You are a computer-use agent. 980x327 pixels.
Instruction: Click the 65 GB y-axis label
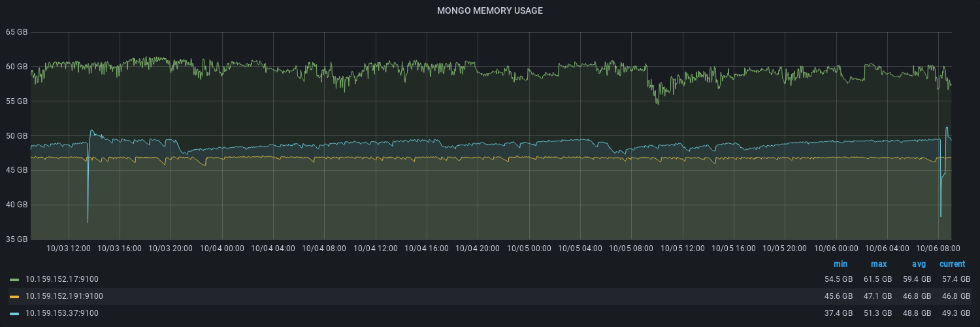tap(16, 32)
